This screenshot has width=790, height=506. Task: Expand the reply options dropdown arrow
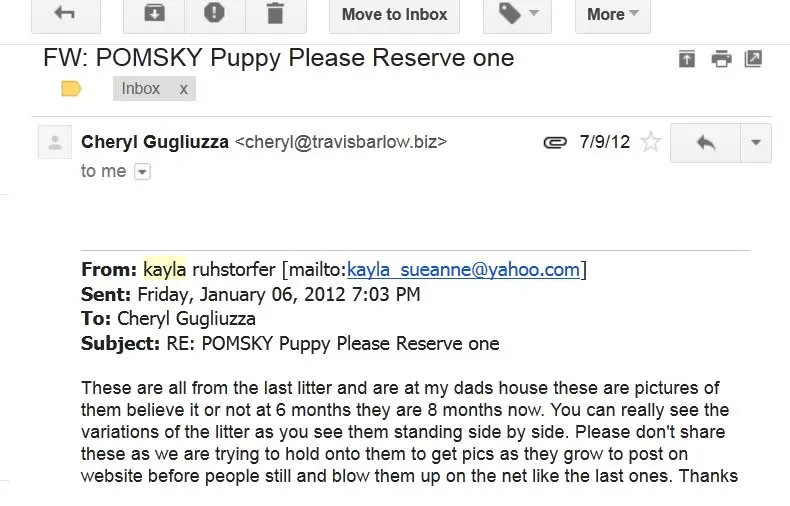(756, 143)
